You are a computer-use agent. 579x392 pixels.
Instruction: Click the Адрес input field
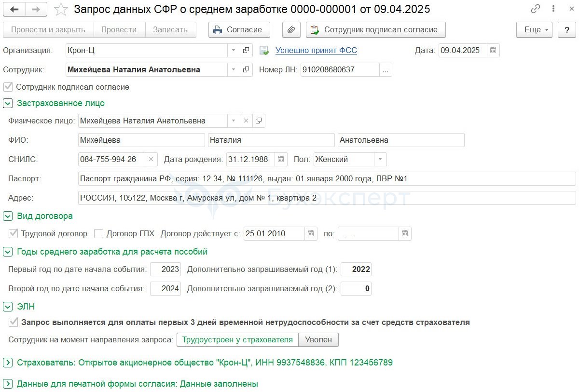coord(327,198)
